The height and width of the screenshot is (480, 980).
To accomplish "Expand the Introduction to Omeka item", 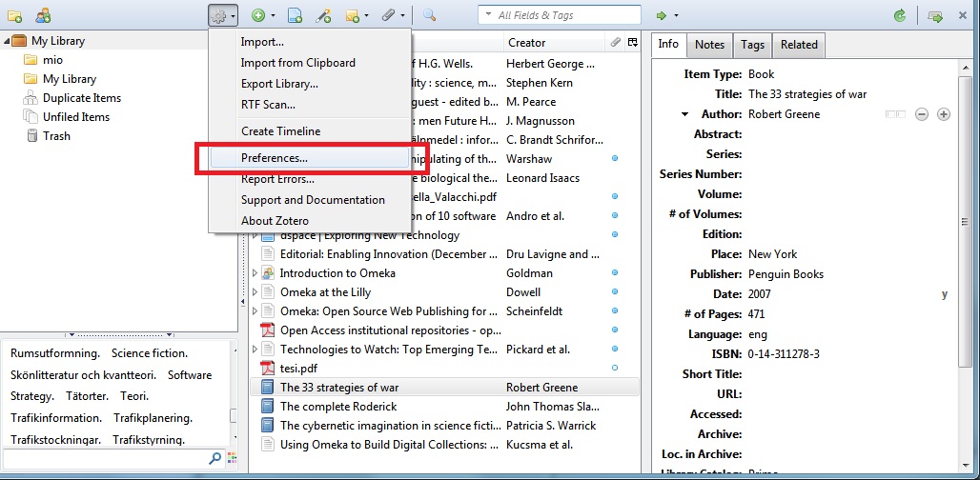I will tap(255, 273).
